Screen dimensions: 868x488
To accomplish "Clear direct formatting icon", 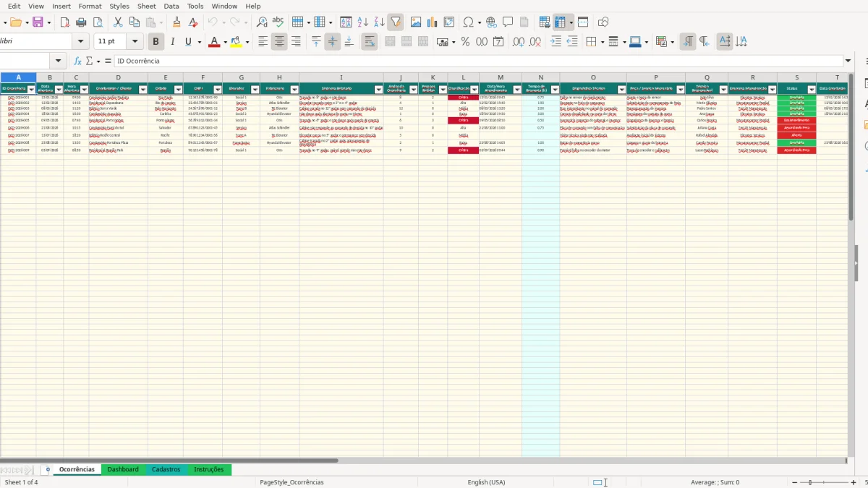I will click(x=193, y=22).
